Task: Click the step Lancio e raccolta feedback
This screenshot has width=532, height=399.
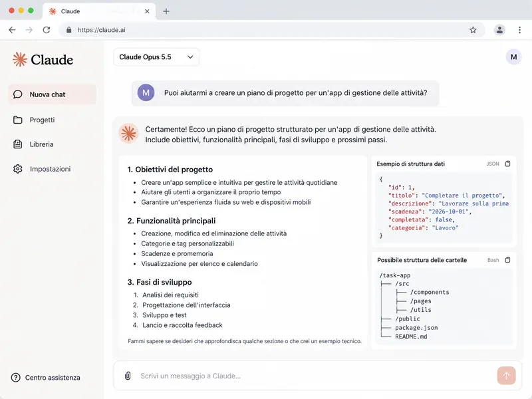Action: pos(182,325)
